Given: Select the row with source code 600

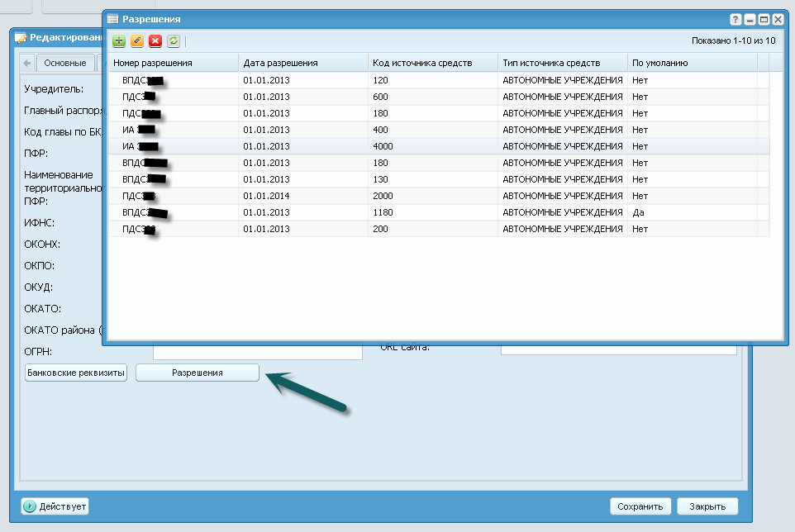Looking at the screenshot, I should pos(439,97).
